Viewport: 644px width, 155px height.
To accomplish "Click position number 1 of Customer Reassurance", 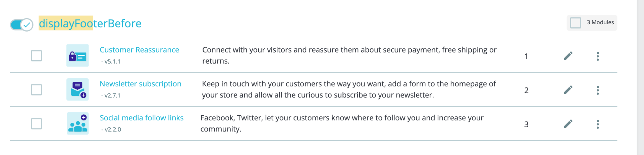I will pos(526,56).
